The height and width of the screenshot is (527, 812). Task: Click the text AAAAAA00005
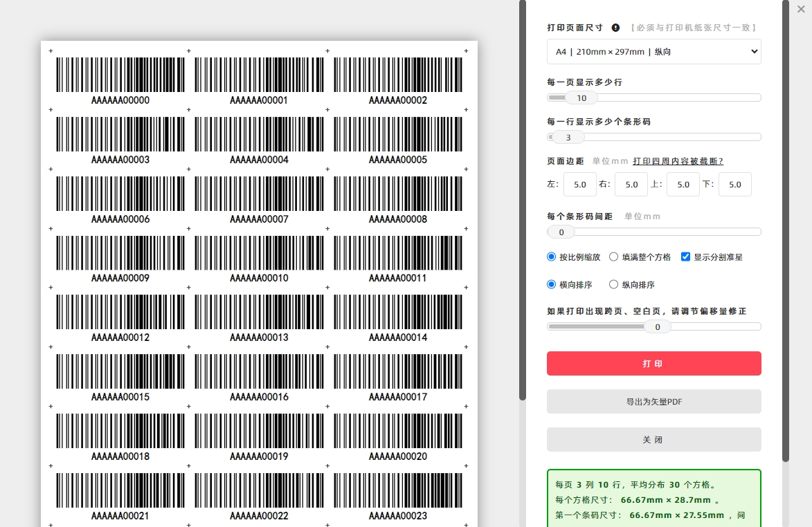click(398, 160)
